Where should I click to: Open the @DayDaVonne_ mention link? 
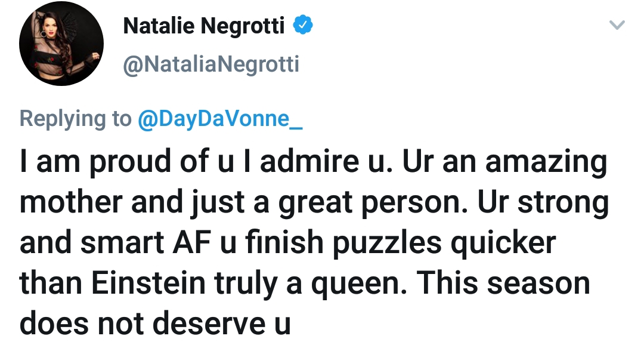tap(219, 119)
